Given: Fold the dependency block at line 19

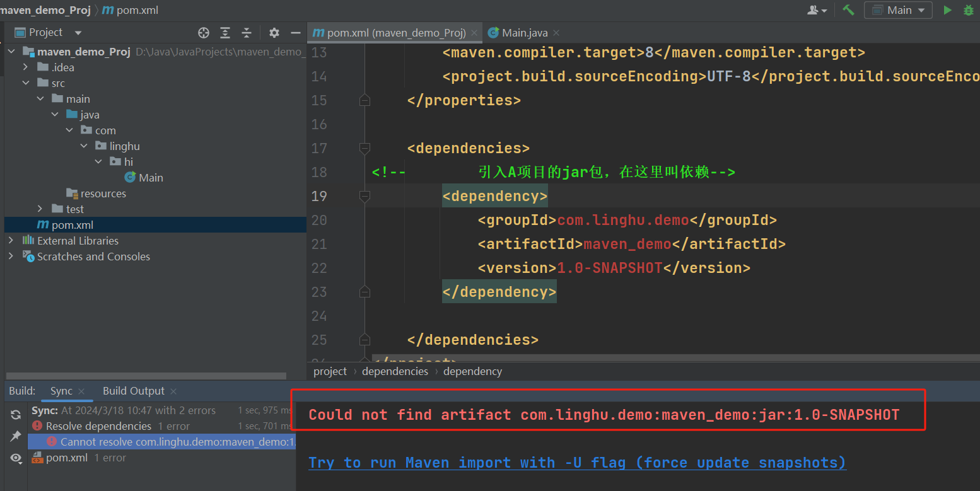Looking at the screenshot, I should point(364,196).
